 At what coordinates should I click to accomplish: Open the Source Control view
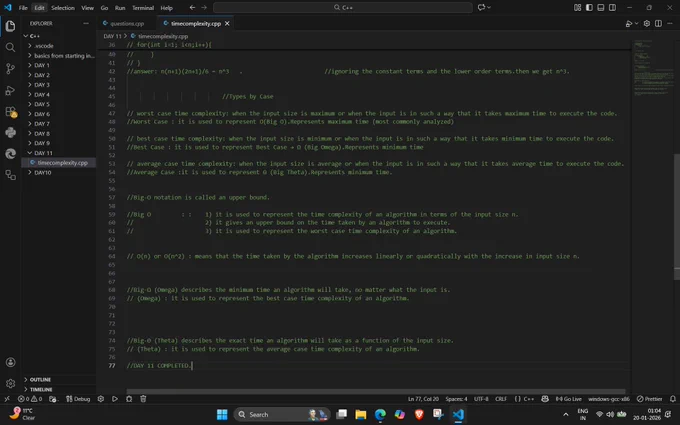pos(10,69)
